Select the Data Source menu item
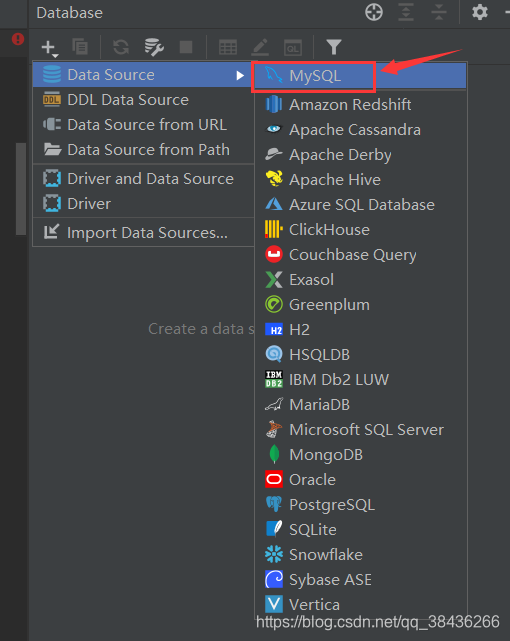 point(143,75)
